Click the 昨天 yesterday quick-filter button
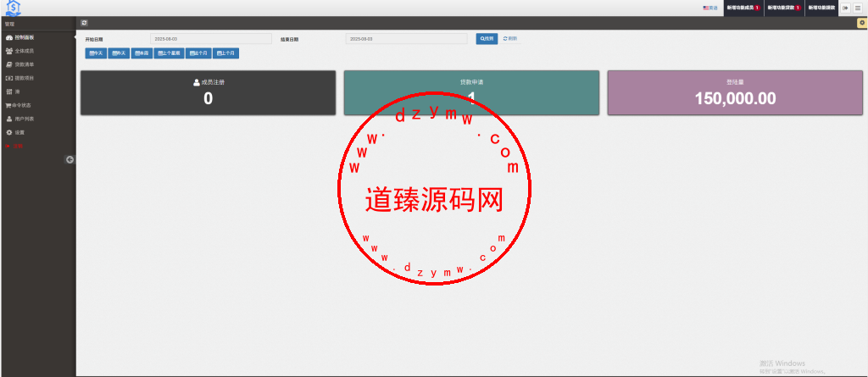The image size is (868, 377). coord(119,53)
